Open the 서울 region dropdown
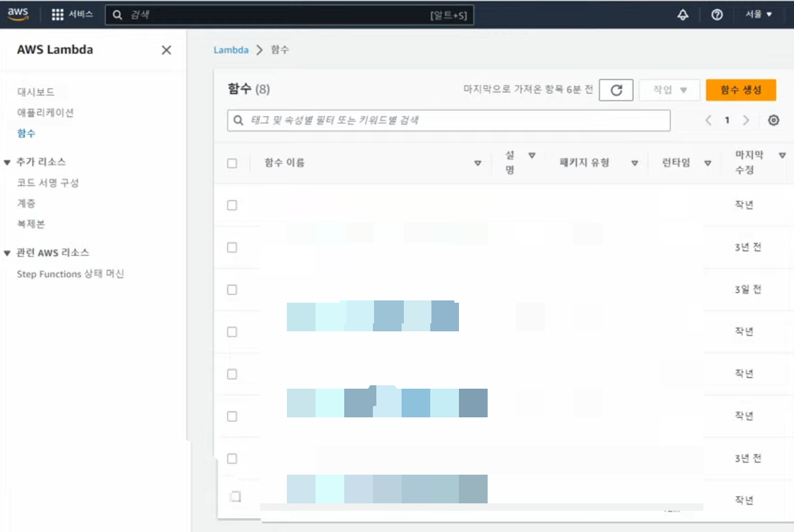794x532 pixels. (x=758, y=14)
